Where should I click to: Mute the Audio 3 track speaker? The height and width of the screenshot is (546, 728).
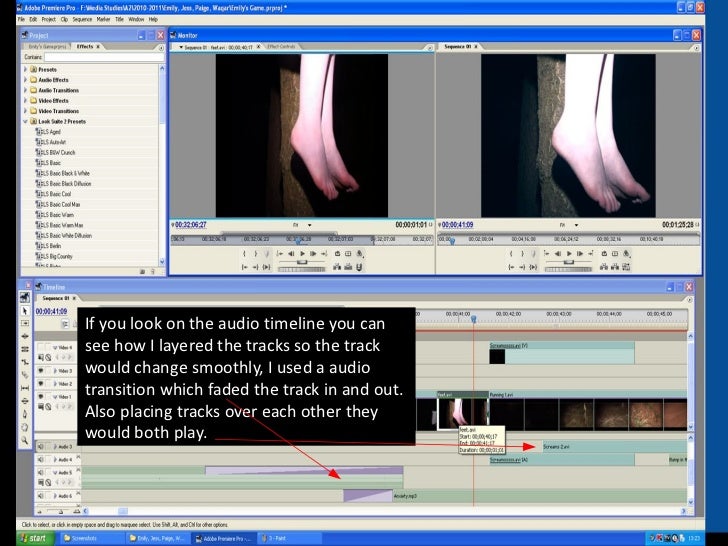(x=41, y=447)
